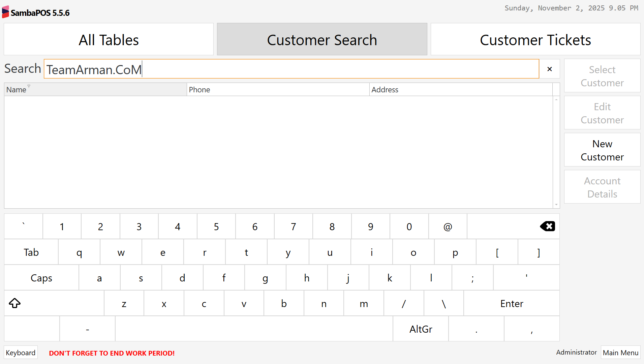Tap the k key
The width and height of the screenshot is (644, 364).
point(390,278)
